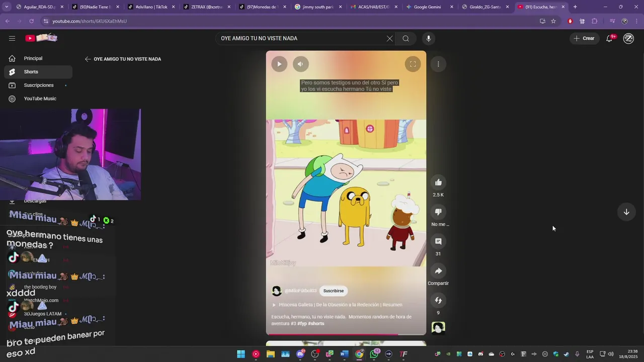Play the Adventure Time short video
The image size is (644, 362).
pos(279,64)
